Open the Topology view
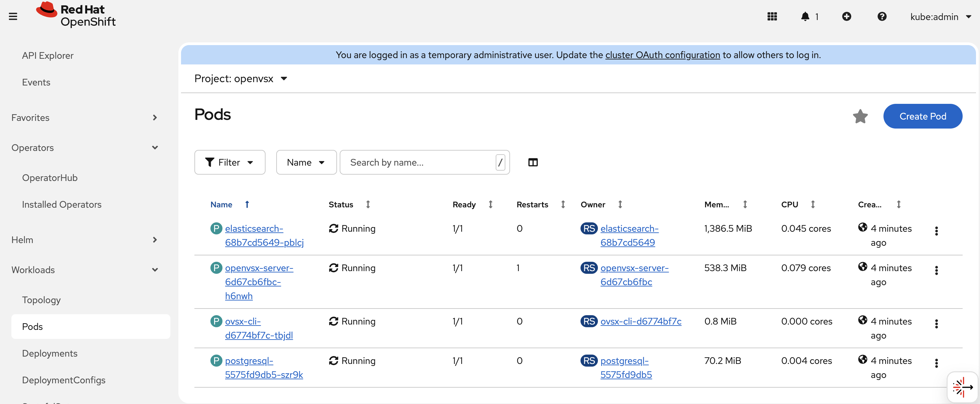 [x=41, y=300]
